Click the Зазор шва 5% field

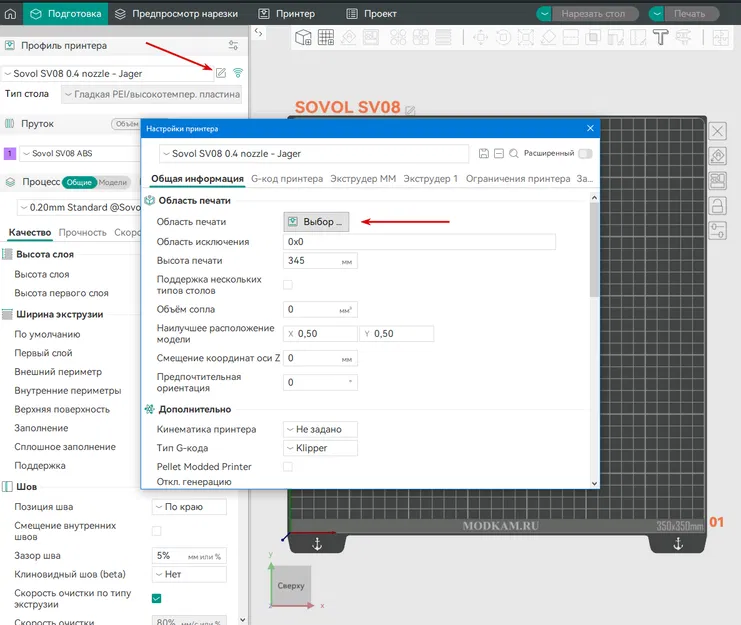(189, 556)
